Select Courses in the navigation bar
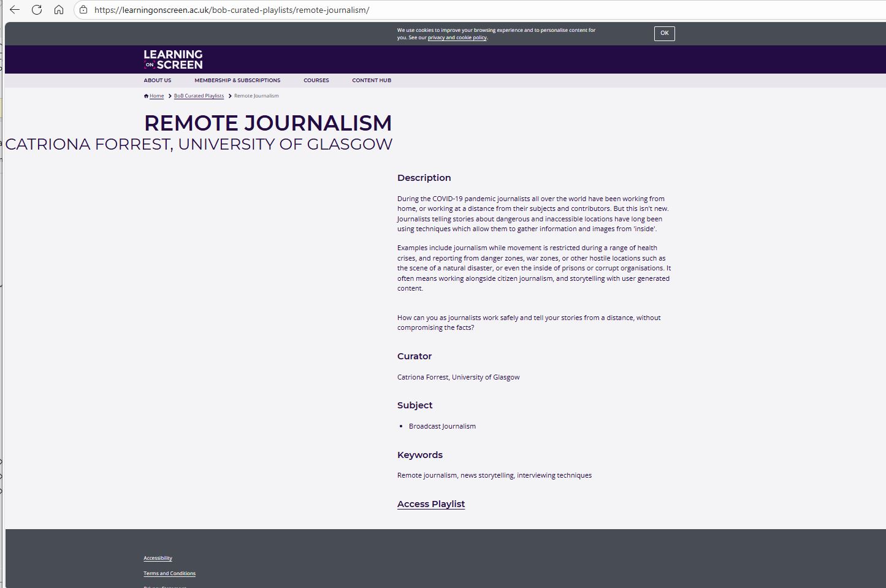886x588 pixels. tap(316, 80)
